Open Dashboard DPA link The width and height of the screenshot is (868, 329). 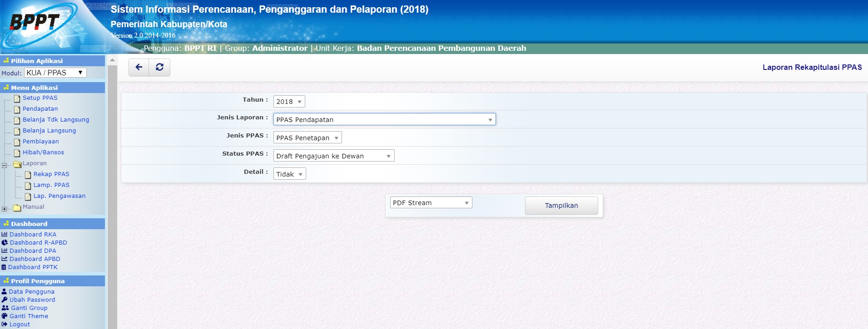pos(33,250)
